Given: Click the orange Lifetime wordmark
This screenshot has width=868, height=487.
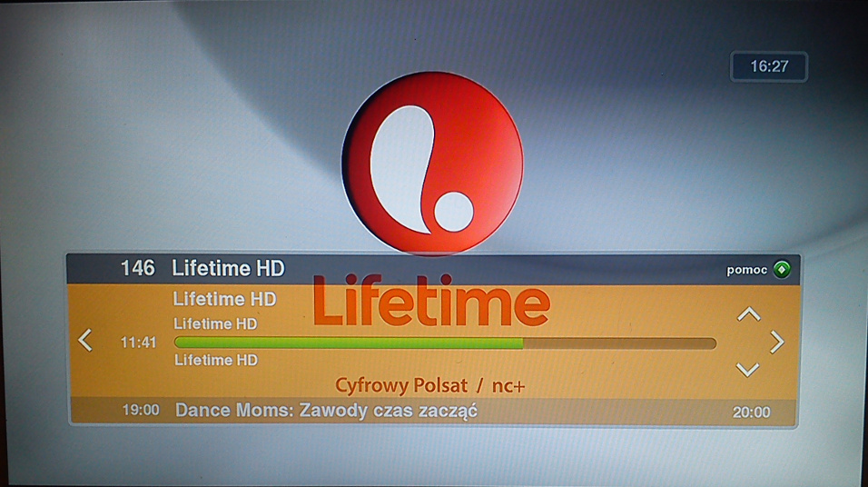Looking at the screenshot, I should coord(431,301).
